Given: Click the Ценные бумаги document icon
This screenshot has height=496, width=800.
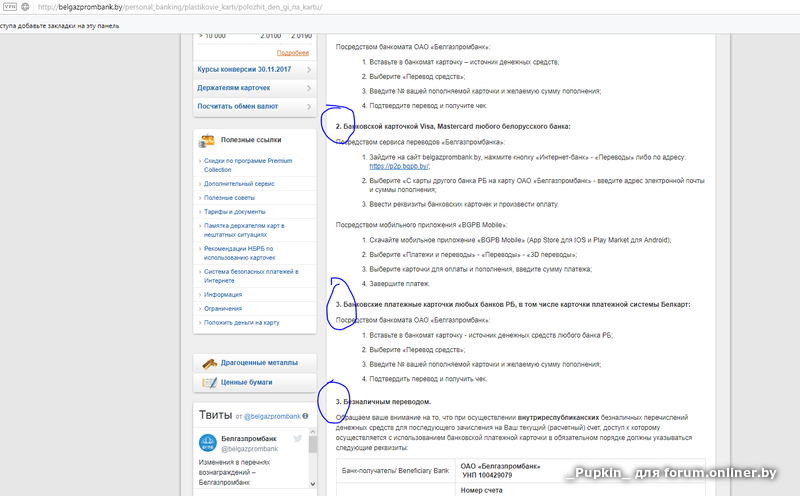Looking at the screenshot, I should click(209, 383).
